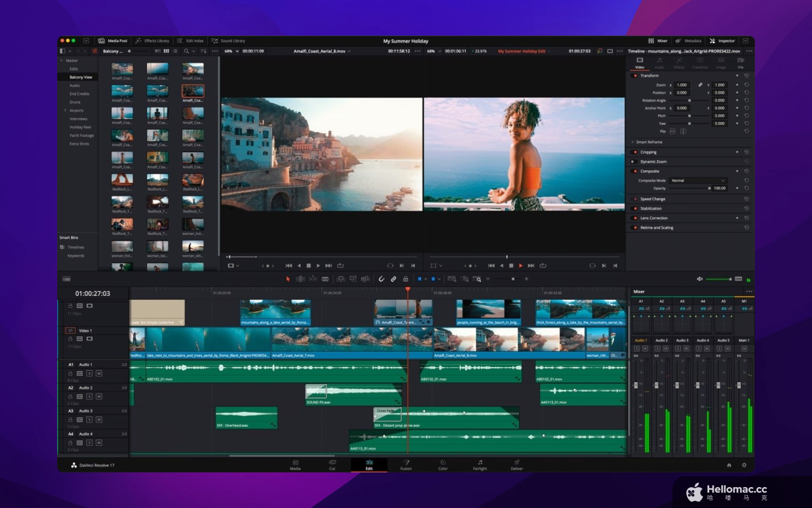This screenshot has height=508, width=812.
Task: Expand the Airports bin
Action: 65,110
